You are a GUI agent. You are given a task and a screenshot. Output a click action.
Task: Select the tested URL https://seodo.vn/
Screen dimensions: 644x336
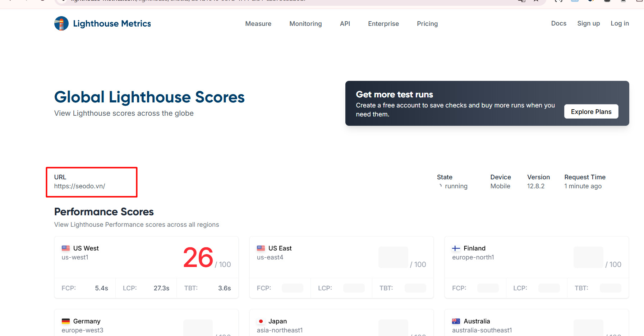point(80,186)
